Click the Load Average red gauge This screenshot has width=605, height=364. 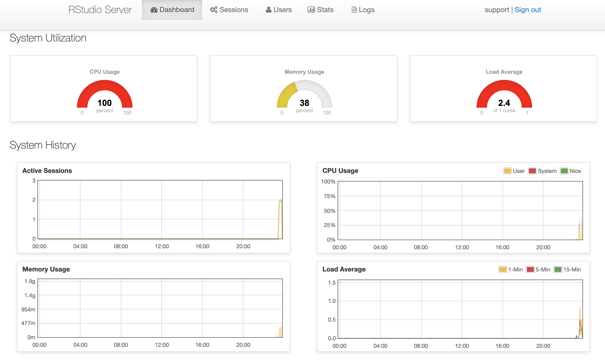coord(504,94)
